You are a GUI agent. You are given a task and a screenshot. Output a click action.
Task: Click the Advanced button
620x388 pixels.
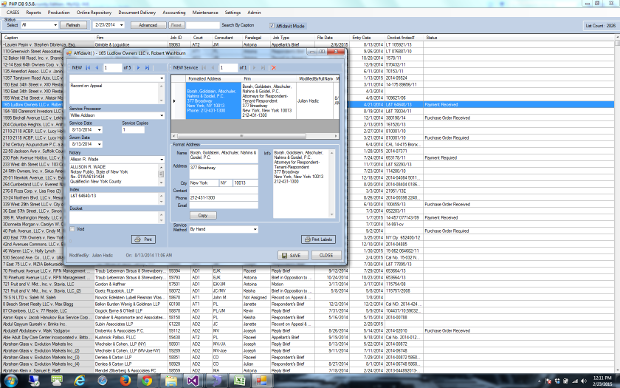tap(148, 25)
